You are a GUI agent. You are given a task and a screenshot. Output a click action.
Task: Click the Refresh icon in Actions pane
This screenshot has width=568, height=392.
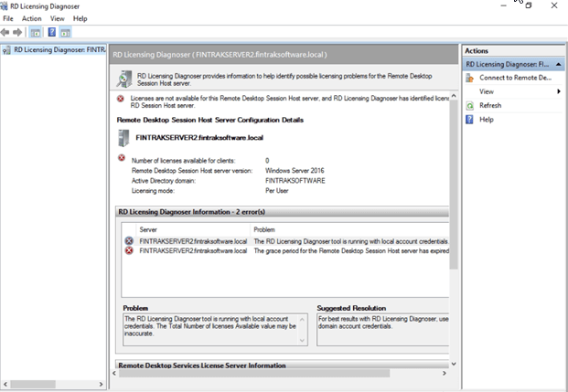(470, 106)
